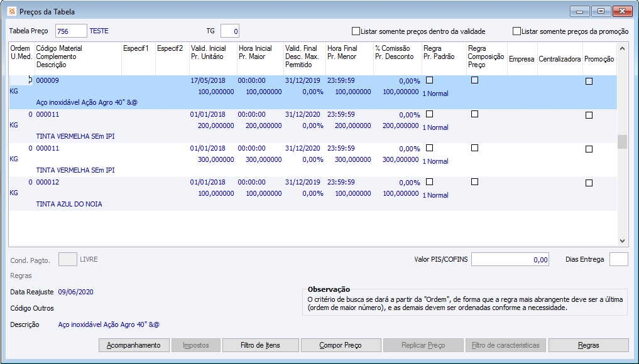Image resolution: width=639 pixels, height=364 pixels.
Task: Maximize the Preços da Tabela window
Action: [601, 11]
